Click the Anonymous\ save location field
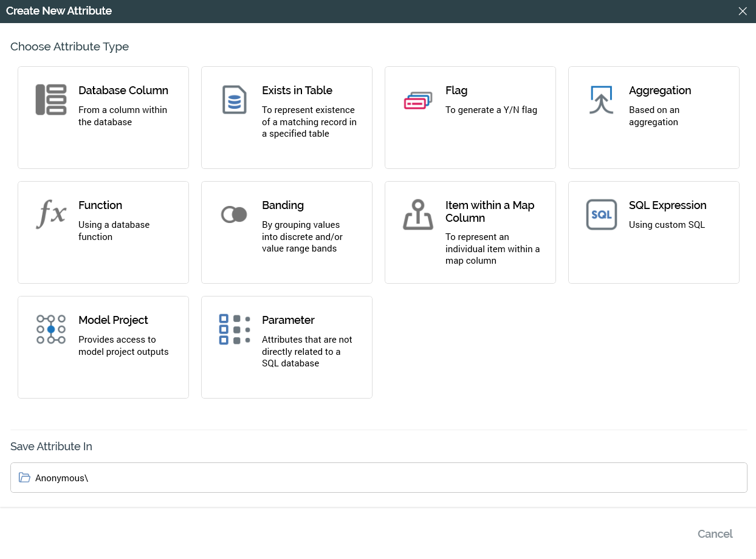The height and width of the screenshot is (559, 756). (x=379, y=478)
